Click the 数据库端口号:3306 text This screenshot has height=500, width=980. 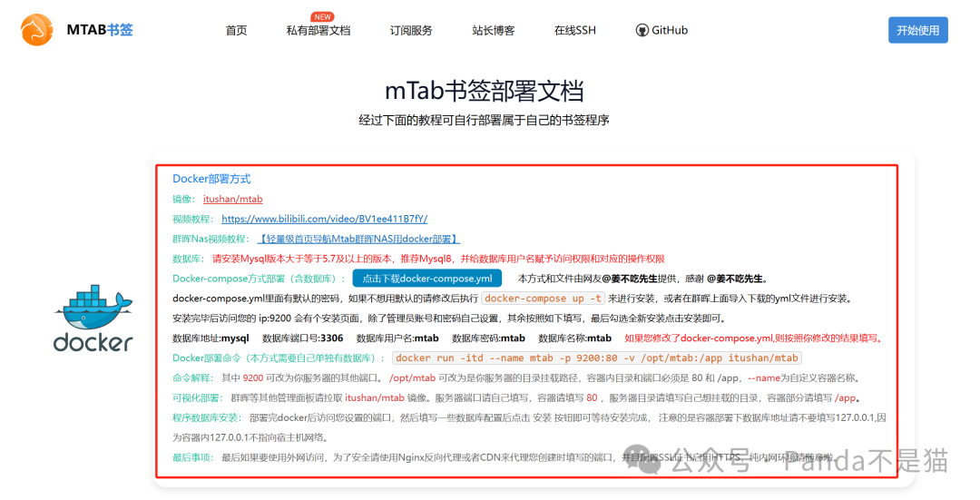coord(302,338)
